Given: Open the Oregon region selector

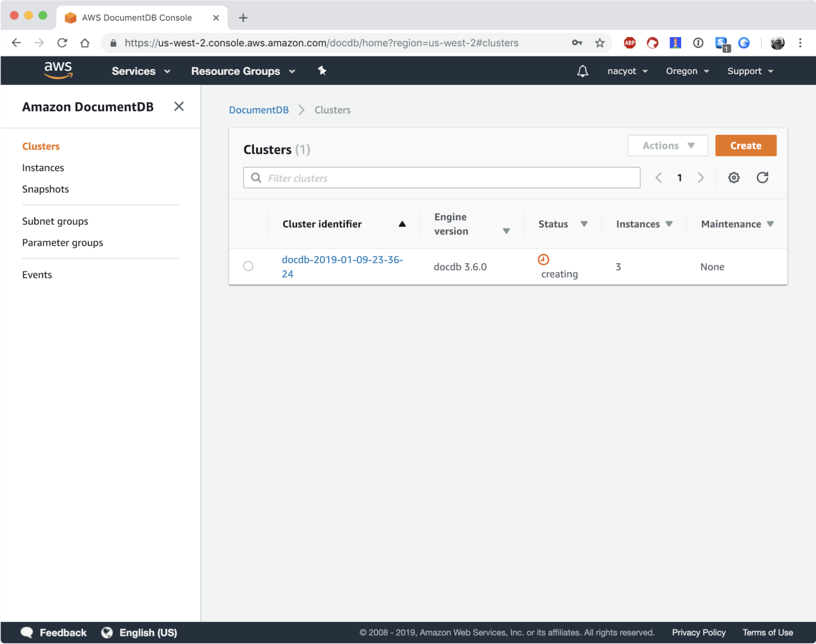Looking at the screenshot, I should click(x=688, y=71).
